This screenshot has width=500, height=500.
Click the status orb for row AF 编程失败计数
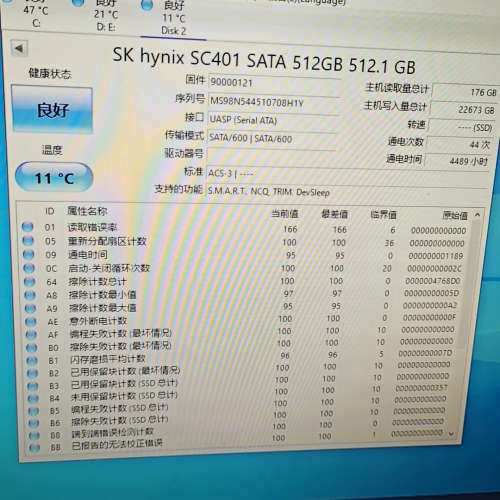coord(31,335)
